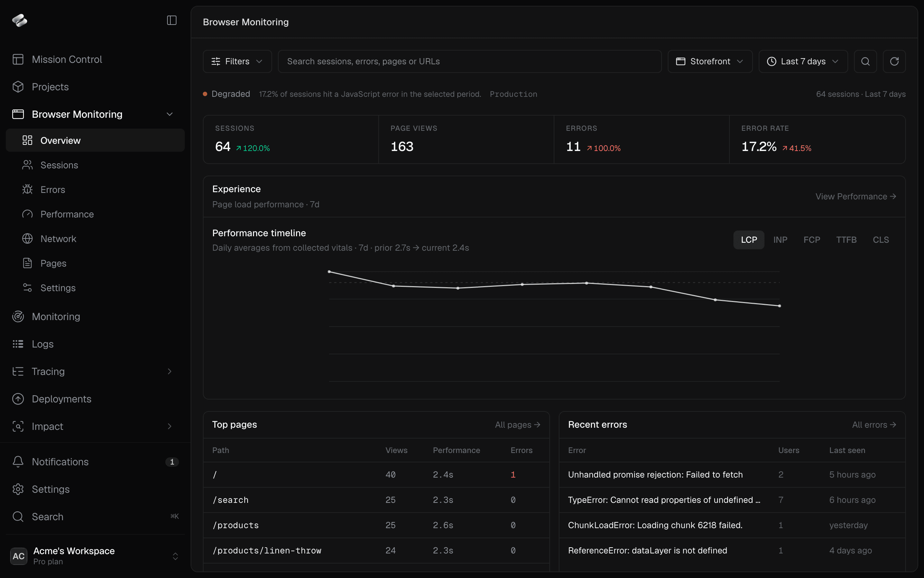Click the /search path row

pyautogui.click(x=376, y=500)
